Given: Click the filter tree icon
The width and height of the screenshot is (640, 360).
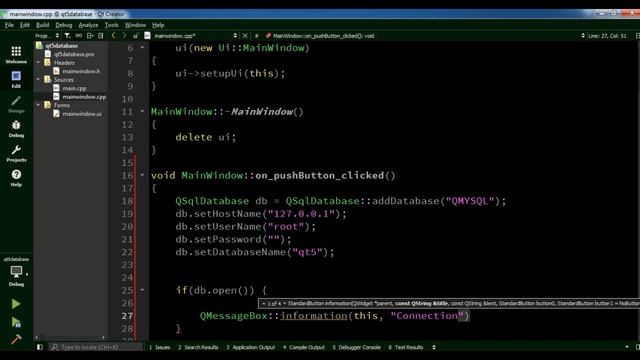Looking at the screenshot, I should [x=67, y=36].
